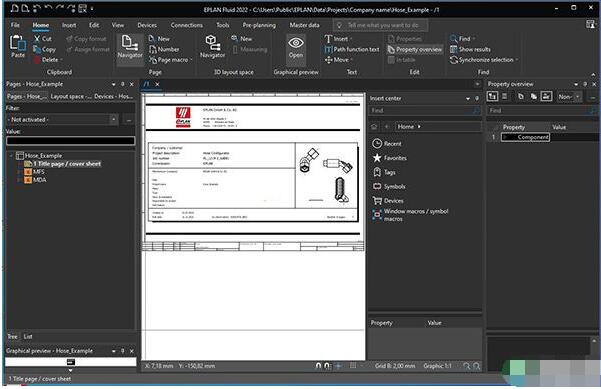Click the Insert text T icon

tap(328, 39)
